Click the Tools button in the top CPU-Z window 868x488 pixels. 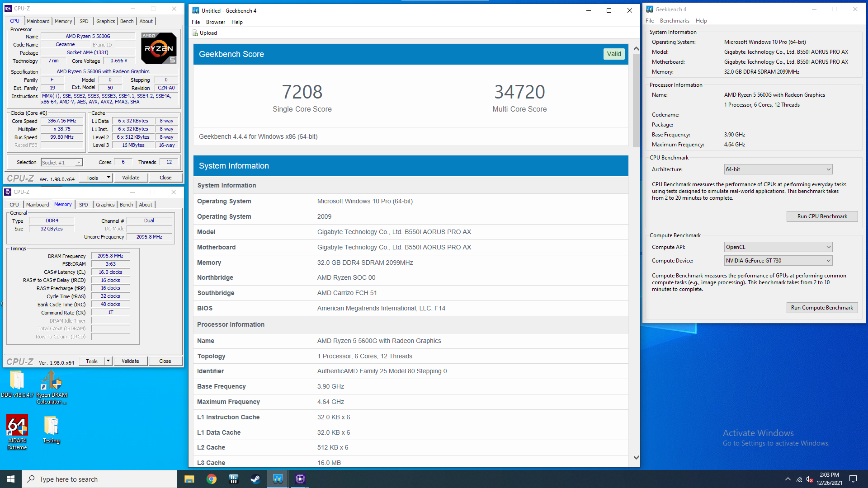click(x=92, y=178)
